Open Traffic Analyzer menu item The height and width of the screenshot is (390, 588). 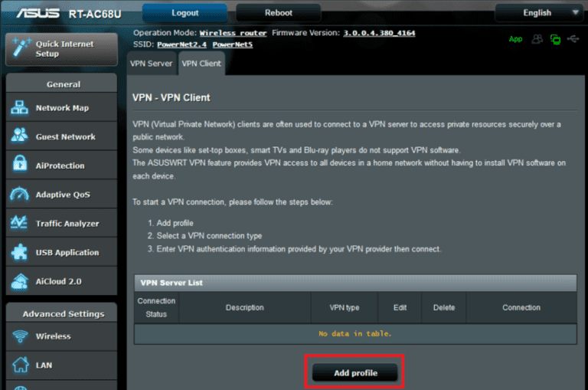(x=61, y=223)
